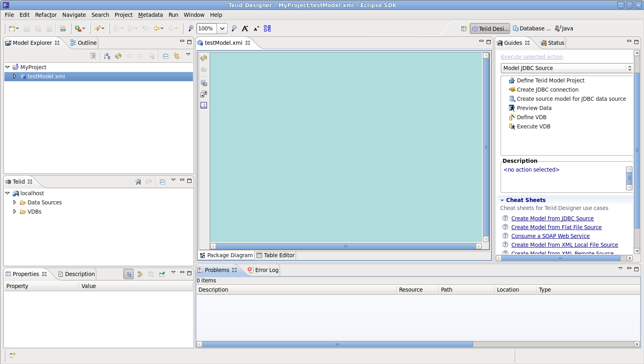This screenshot has height=364, width=644.
Task: Decrease the diagram font size with small A
Action: 256,28
